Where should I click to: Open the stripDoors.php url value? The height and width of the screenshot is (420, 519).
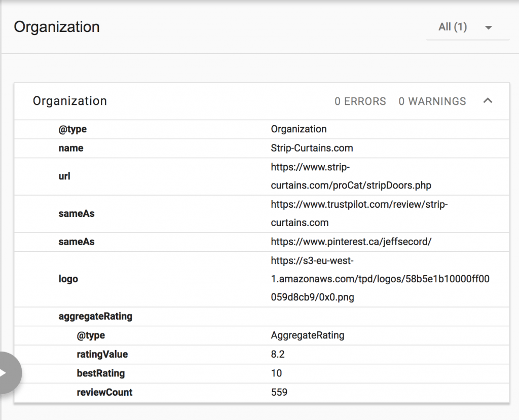[351, 176]
